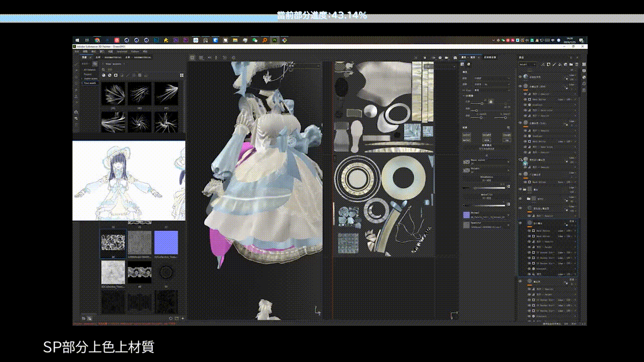This screenshot has width=644, height=362.
Task: Click the add effect wand icon in Layers
Action: (543, 64)
